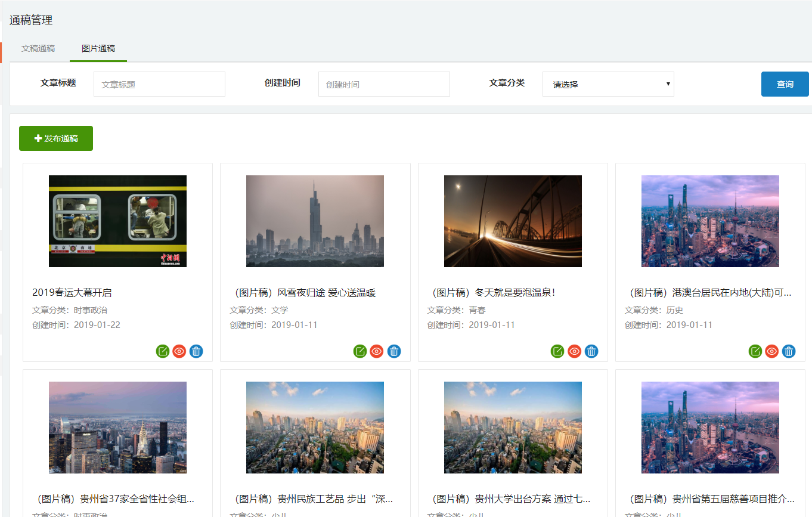Open the 文章分类 请选择 dropdown
Screen dimensions: 812x517
[608, 84]
